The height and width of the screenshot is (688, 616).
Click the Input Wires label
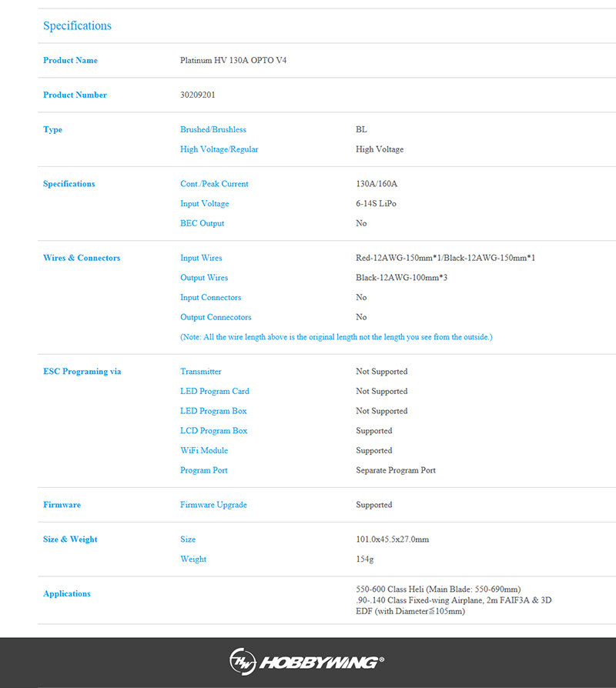[x=201, y=258]
